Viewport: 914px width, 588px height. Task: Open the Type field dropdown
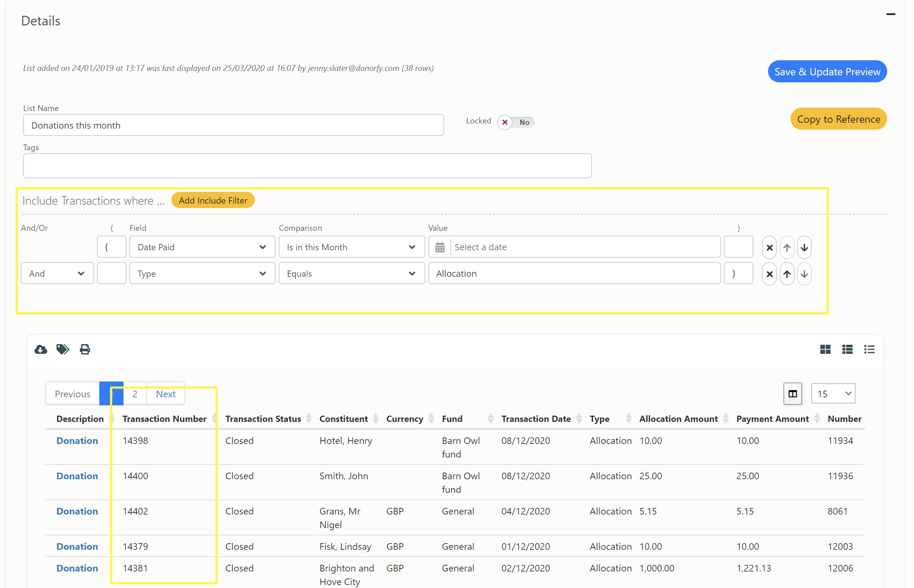click(x=202, y=273)
